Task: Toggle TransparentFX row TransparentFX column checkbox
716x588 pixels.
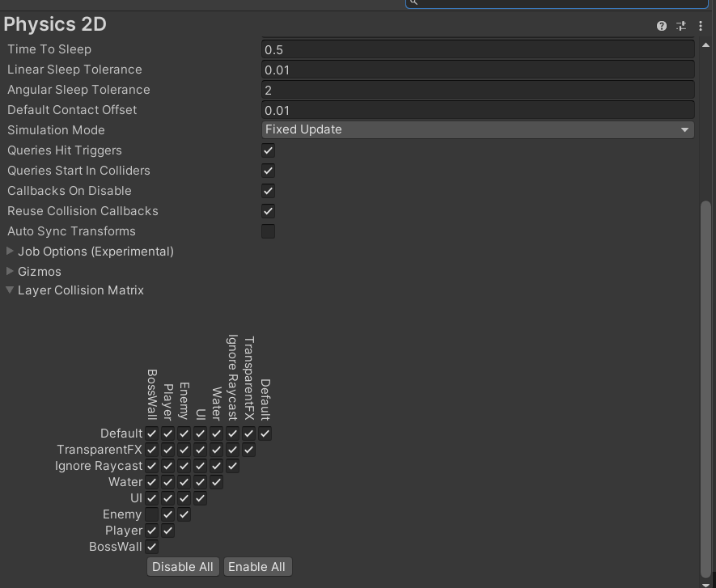Action: (248, 450)
